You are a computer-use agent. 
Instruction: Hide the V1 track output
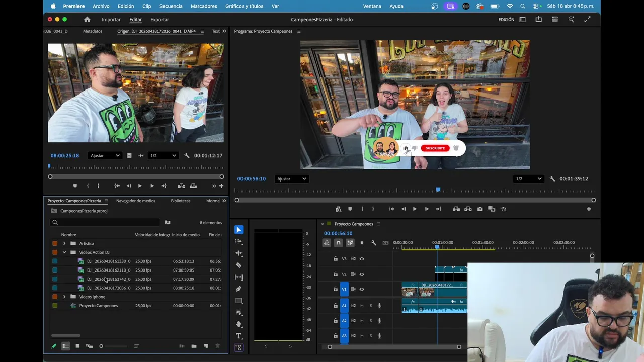pyautogui.click(x=362, y=289)
